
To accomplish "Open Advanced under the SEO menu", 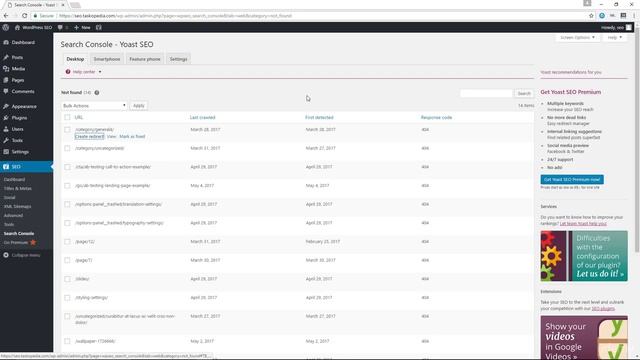I will point(13,216).
